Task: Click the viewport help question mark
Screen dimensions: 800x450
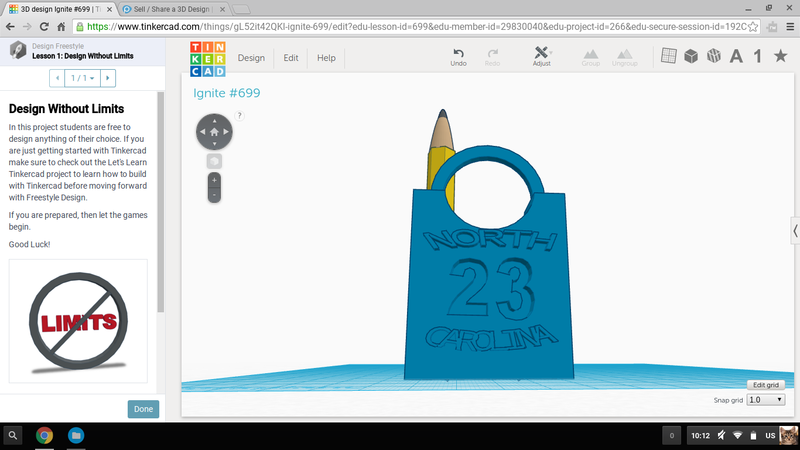Action: (240, 115)
